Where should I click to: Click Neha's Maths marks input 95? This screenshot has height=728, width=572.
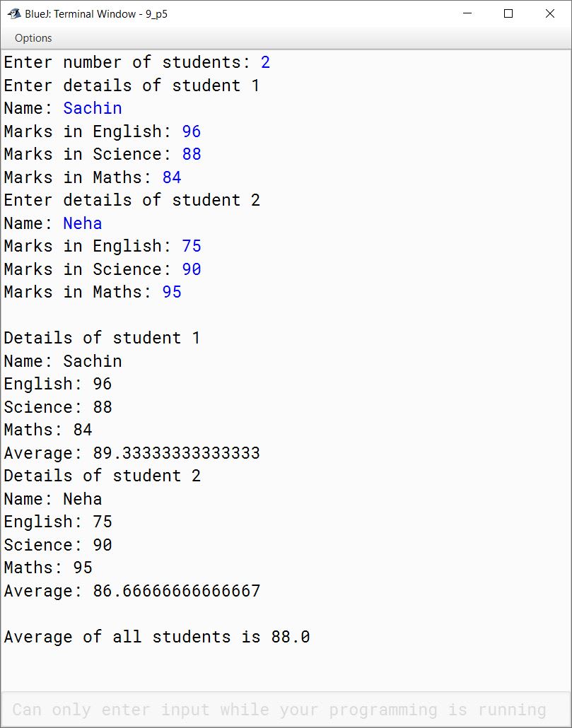pos(172,292)
